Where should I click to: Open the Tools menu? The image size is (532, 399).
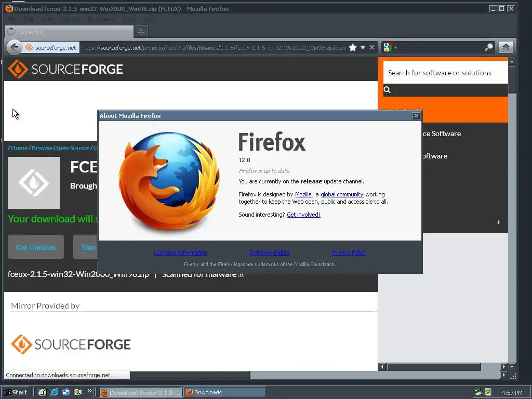129,19
